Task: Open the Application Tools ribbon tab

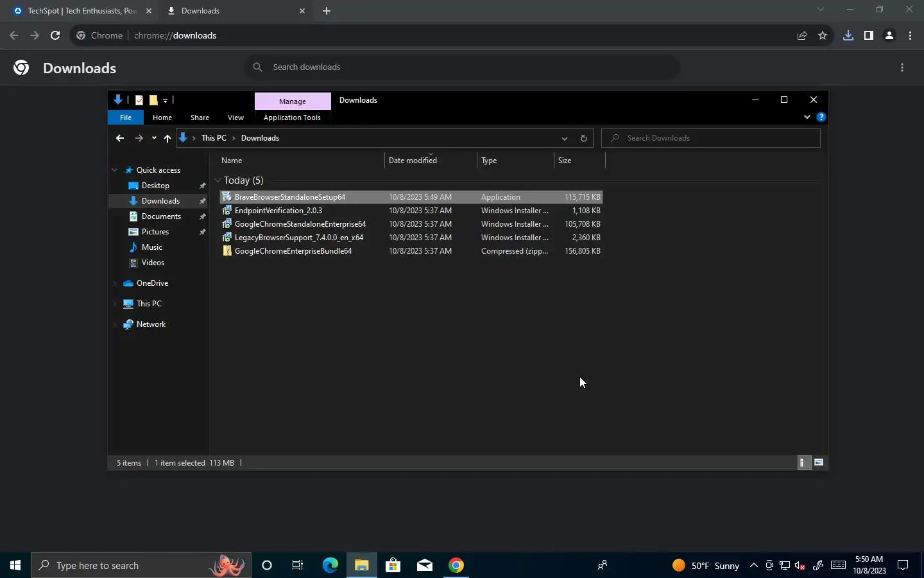Action: [292, 118]
